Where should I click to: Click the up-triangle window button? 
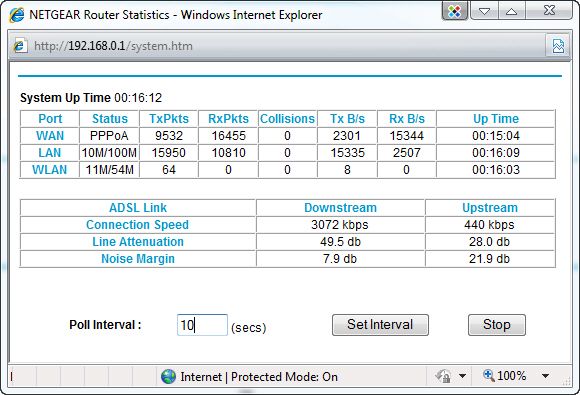click(x=512, y=11)
